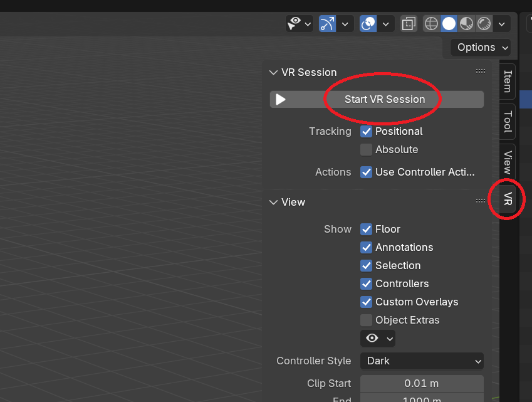The image size is (532, 402).
Task: Toggle viewport overlays
Action: [x=368, y=23]
